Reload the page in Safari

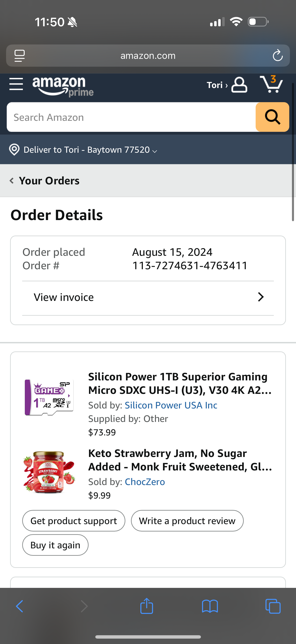click(x=278, y=55)
